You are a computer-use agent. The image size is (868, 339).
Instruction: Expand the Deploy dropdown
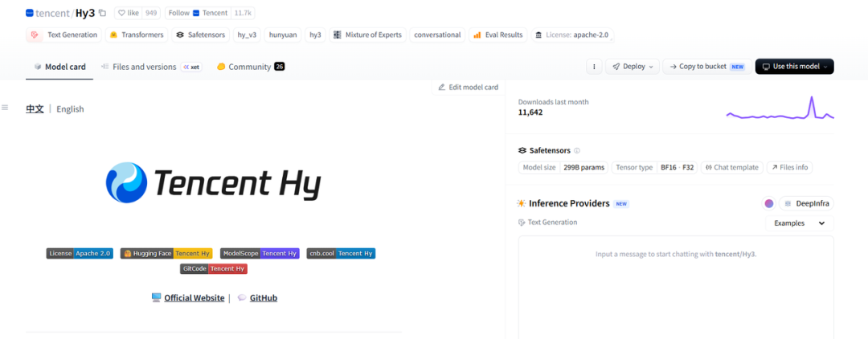pos(633,67)
